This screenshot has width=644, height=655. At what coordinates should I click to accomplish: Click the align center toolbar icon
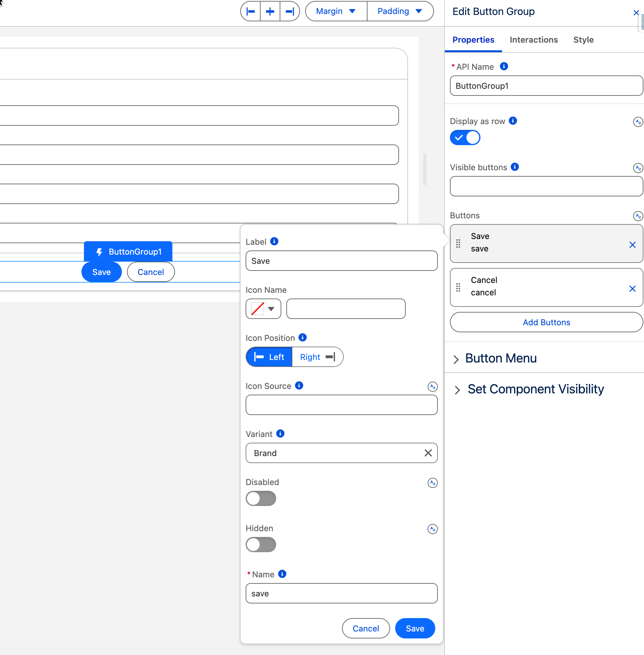[x=270, y=11]
